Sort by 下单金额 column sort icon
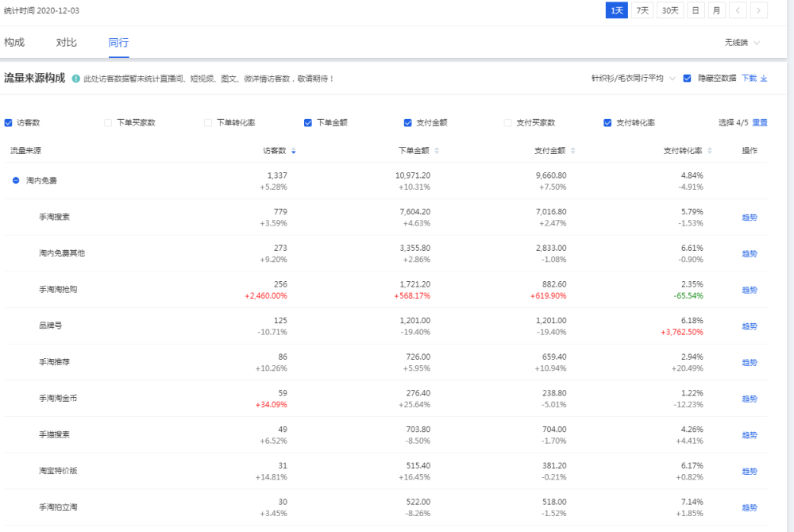 (x=437, y=151)
